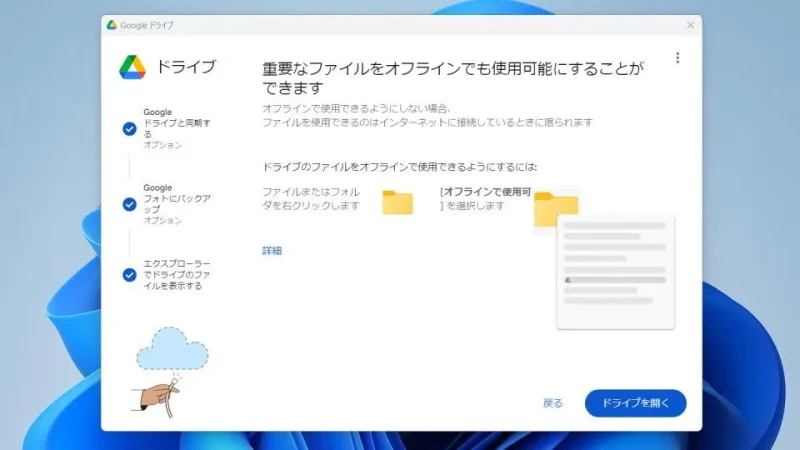Open the three-dot more options menu
Screen dimensions: 800x450
pos(678,58)
